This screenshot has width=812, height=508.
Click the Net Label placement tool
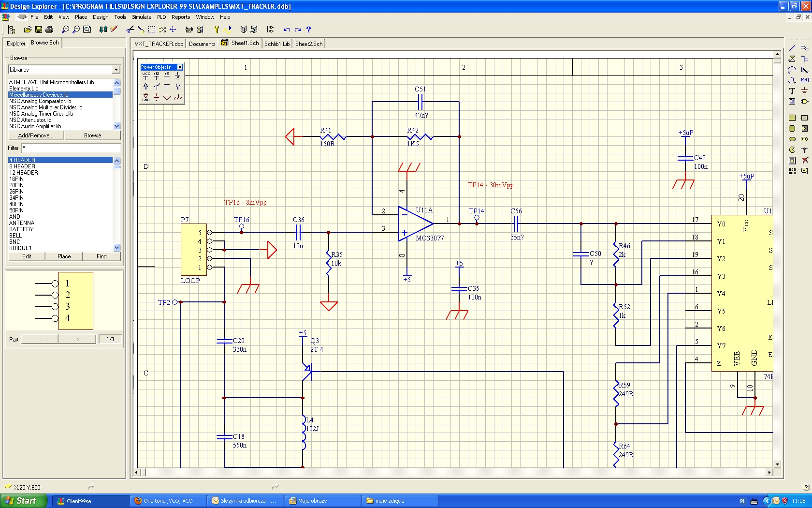tap(804, 80)
